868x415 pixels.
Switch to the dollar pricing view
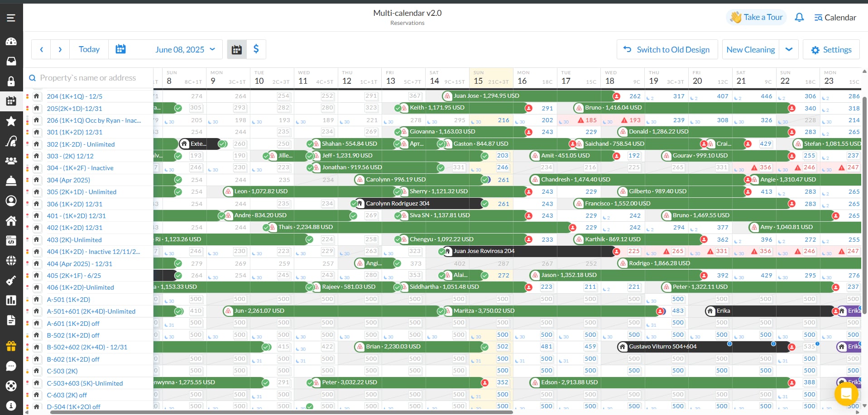pyautogui.click(x=256, y=49)
